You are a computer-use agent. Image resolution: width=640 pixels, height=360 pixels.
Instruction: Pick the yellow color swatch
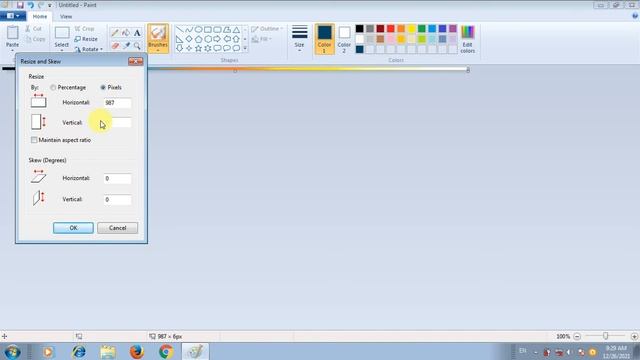click(411, 29)
